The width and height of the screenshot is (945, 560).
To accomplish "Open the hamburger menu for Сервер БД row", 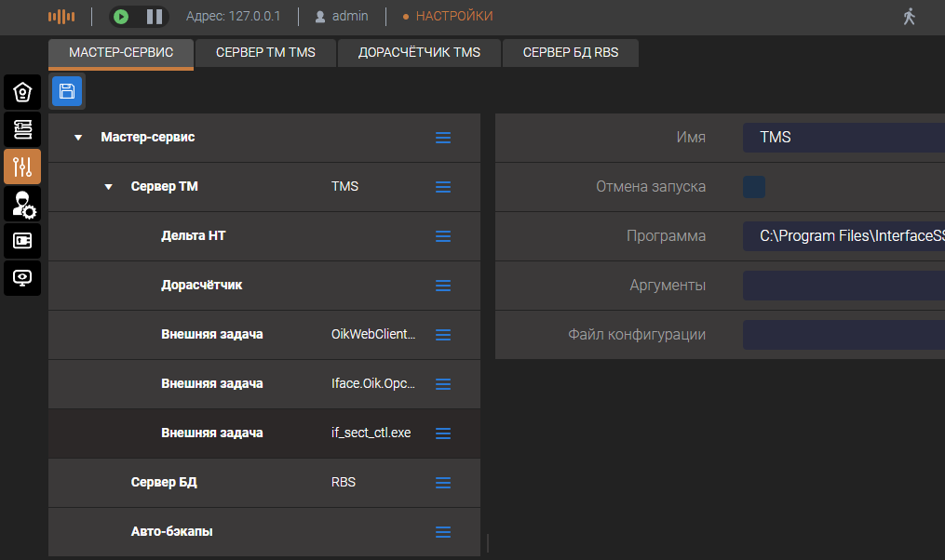I will (x=443, y=483).
